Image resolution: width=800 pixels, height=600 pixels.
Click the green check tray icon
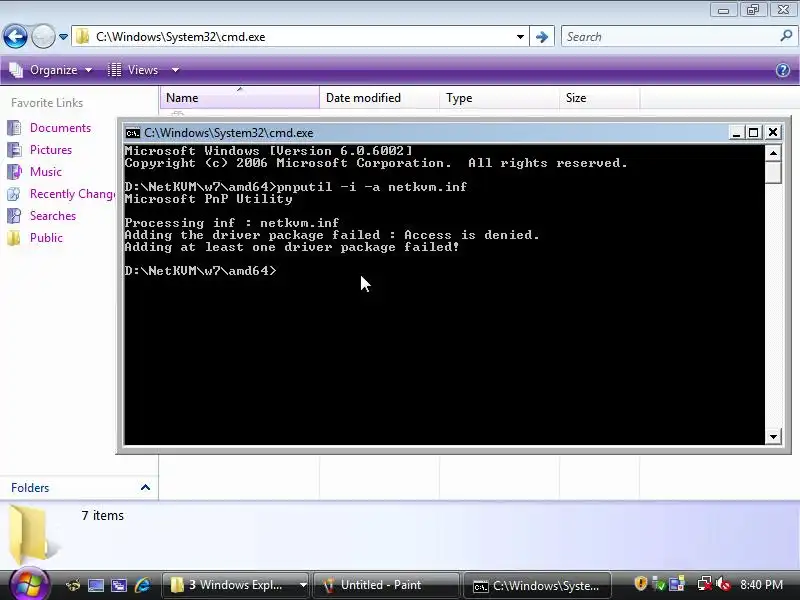(x=659, y=584)
